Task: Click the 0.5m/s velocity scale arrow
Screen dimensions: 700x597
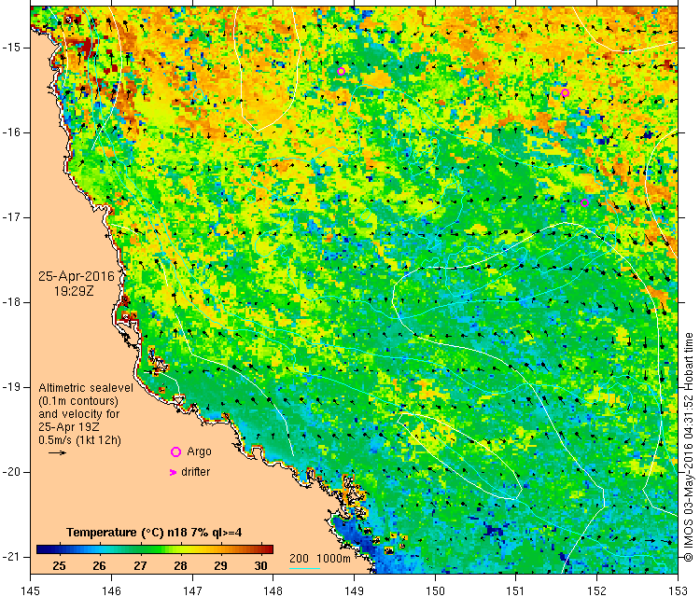Action: (57, 453)
